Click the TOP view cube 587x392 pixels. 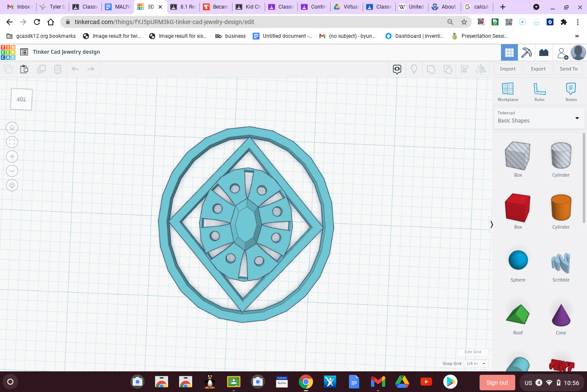[x=21, y=99]
